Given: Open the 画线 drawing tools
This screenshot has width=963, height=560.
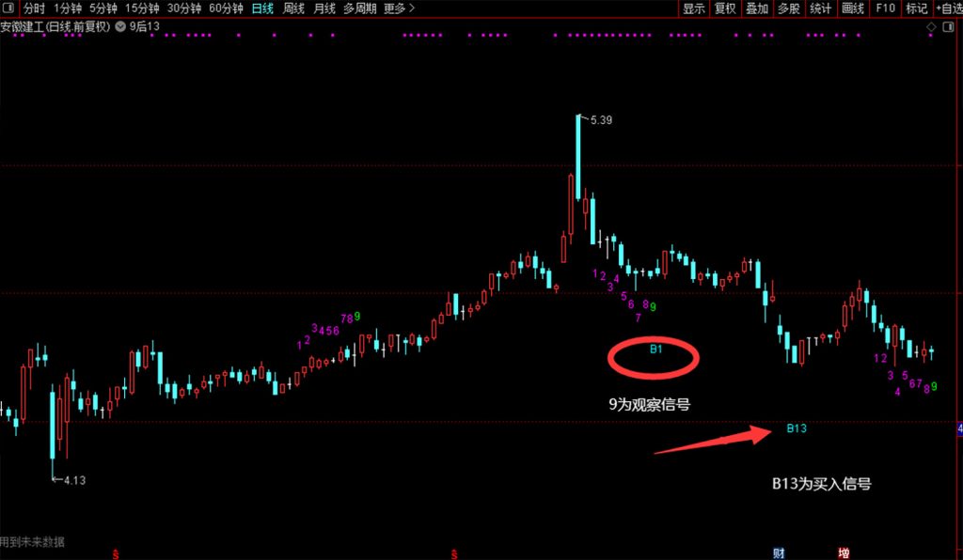Looking at the screenshot, I should (853, 8).
